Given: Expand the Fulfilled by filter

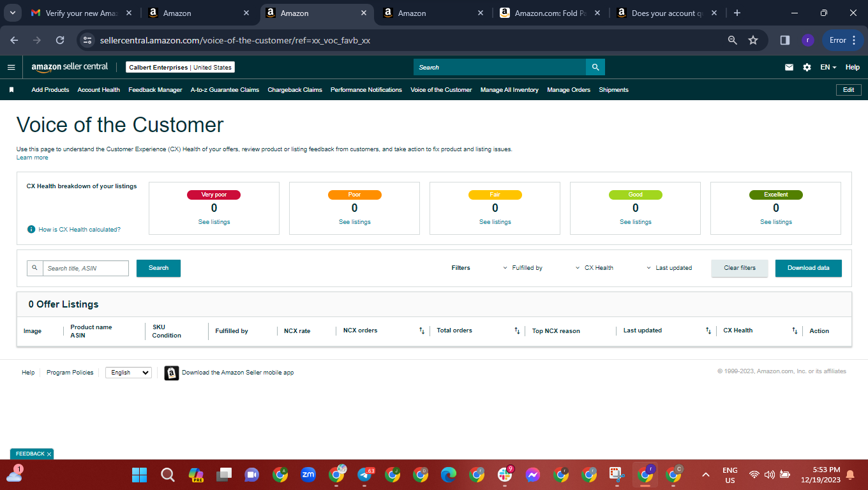Looking at the screenshot, I should tap(523, 268).
